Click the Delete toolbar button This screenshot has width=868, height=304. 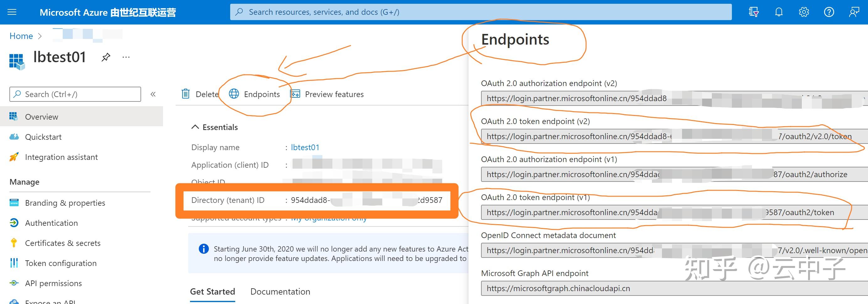[200, 94]
